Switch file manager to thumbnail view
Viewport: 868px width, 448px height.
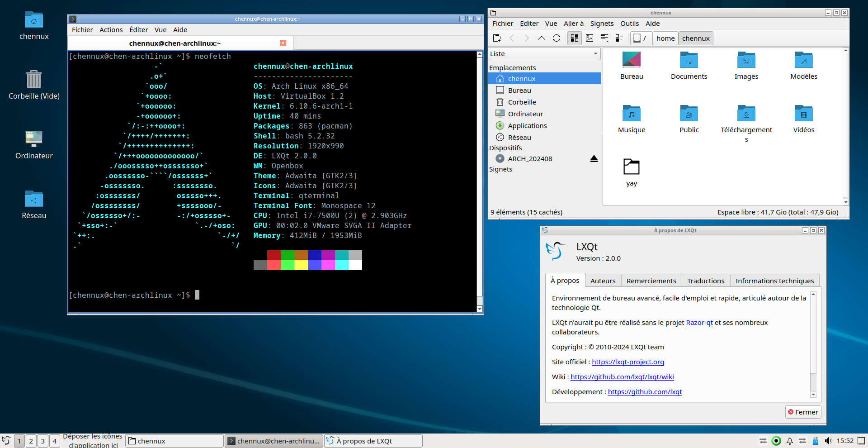point(590,38)
